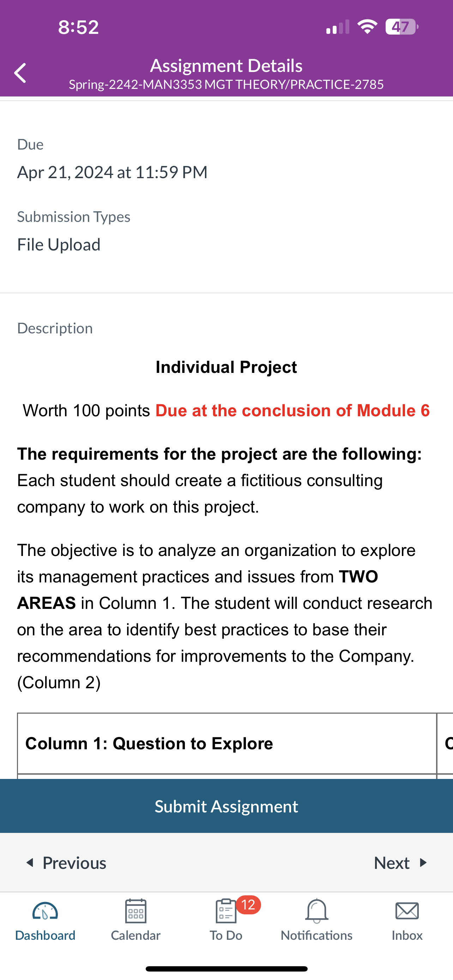Open the Calendar tab icon
Screen dimensions: 453x980
tap(136, 911)
